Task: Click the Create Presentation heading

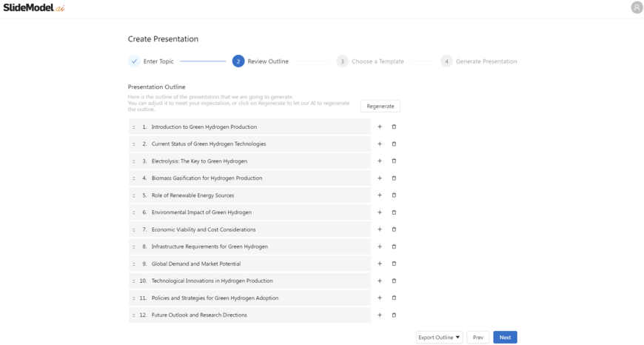Action: pos(163,39)
